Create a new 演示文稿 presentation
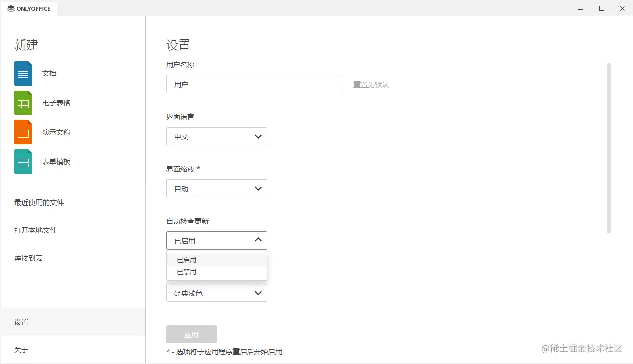 click(x=56, y=132)
